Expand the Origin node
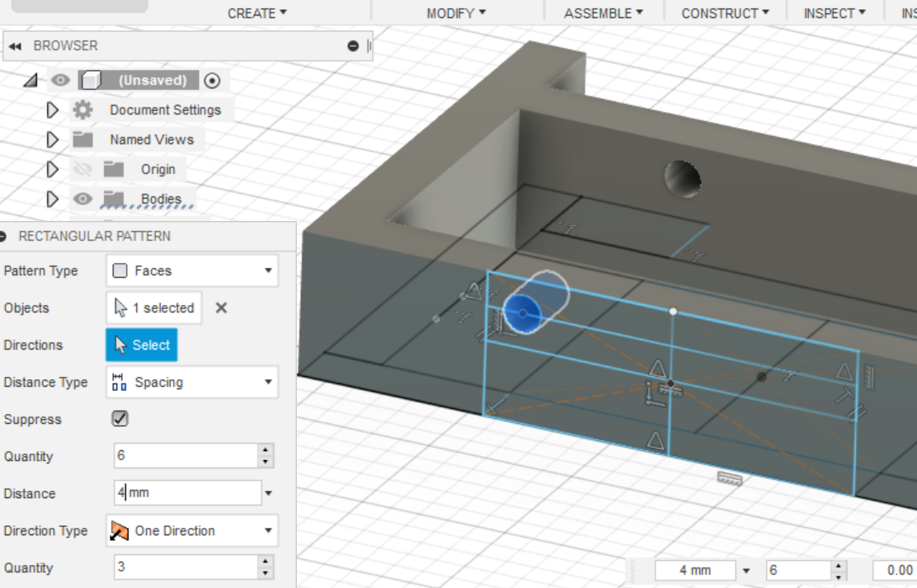 [x=52, y=169]
